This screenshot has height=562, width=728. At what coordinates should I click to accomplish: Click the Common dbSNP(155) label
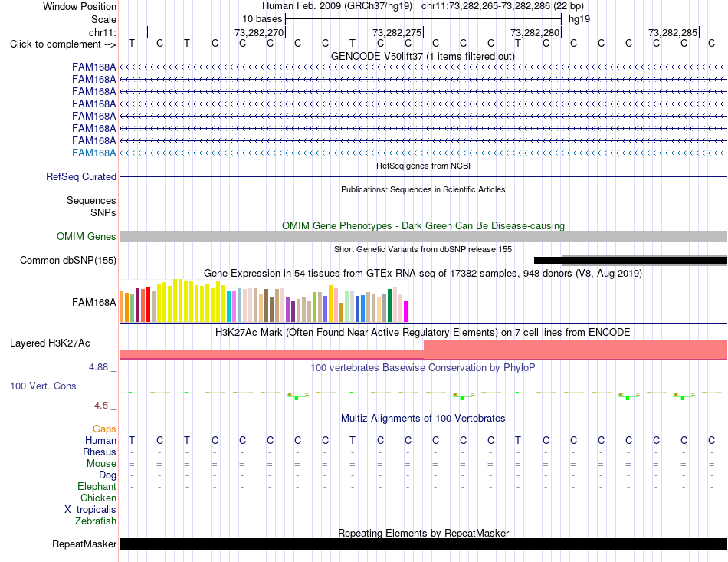[67, 260]
